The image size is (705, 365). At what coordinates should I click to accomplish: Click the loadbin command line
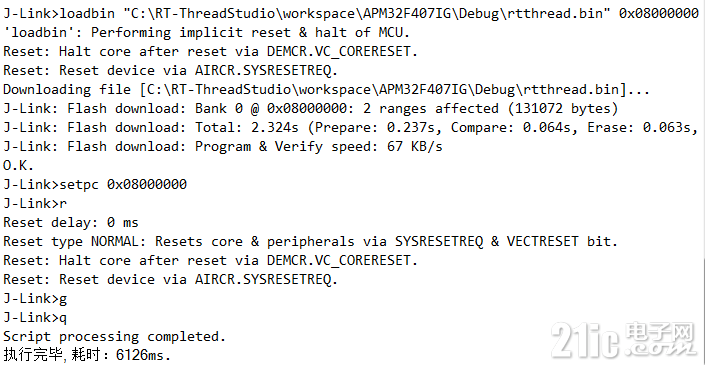click(x=351, y=13)
